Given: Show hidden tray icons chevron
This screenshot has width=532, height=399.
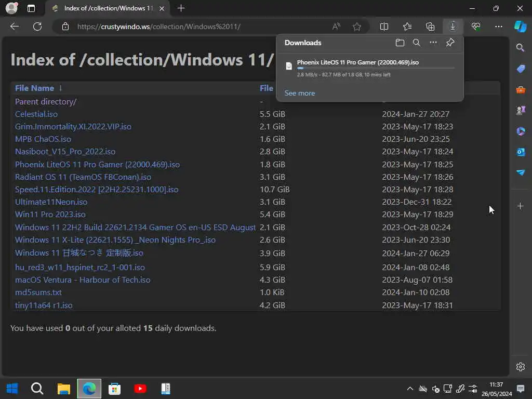Looking at the screenshot, I should point(410,389).
